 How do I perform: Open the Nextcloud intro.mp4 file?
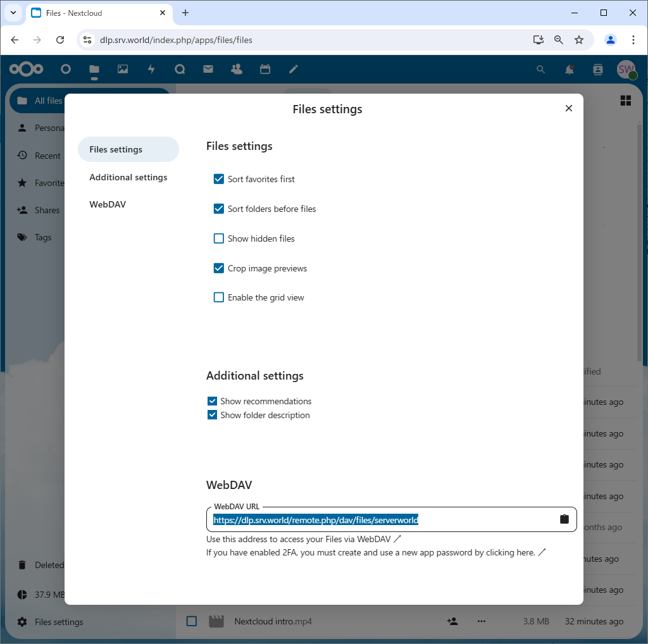click(x=273, y=621)
